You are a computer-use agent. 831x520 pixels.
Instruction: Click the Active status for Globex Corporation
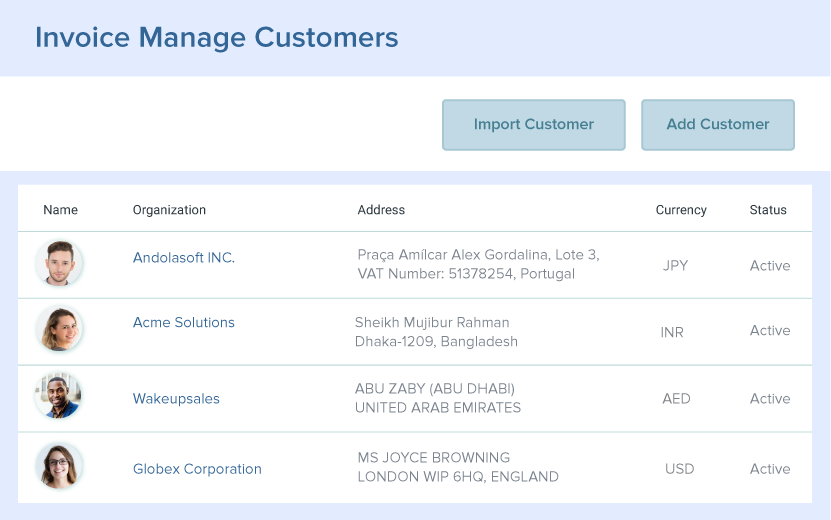[x=770, y=469]
